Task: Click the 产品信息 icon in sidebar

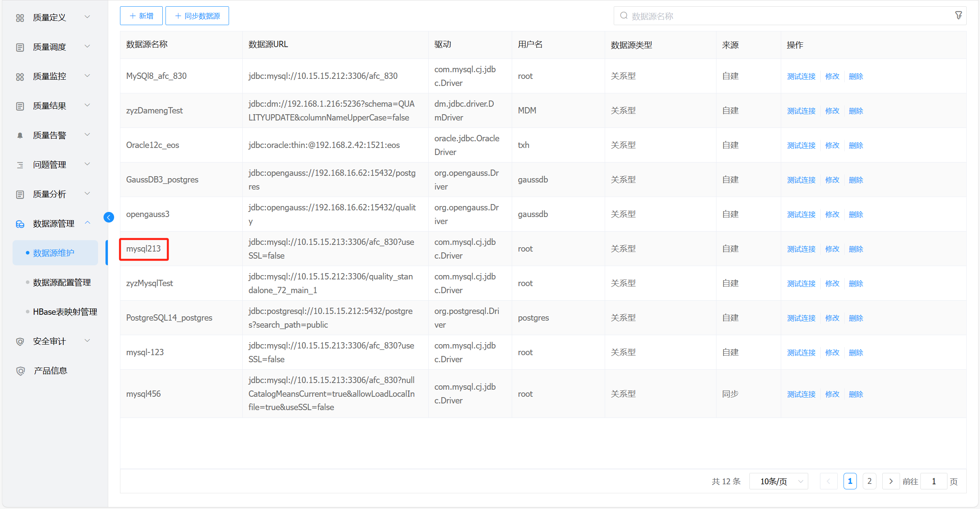Action: pyautogui.click(x=20, y=371)
